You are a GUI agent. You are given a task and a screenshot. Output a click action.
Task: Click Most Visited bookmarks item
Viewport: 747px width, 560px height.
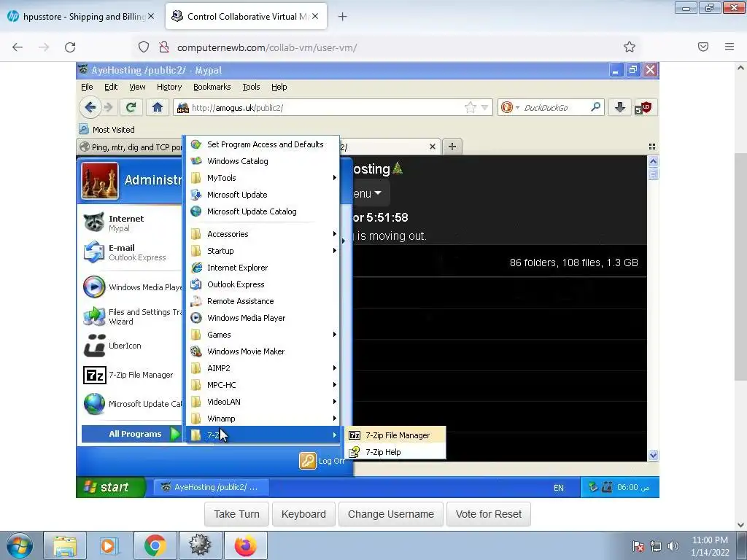(107, 130)
